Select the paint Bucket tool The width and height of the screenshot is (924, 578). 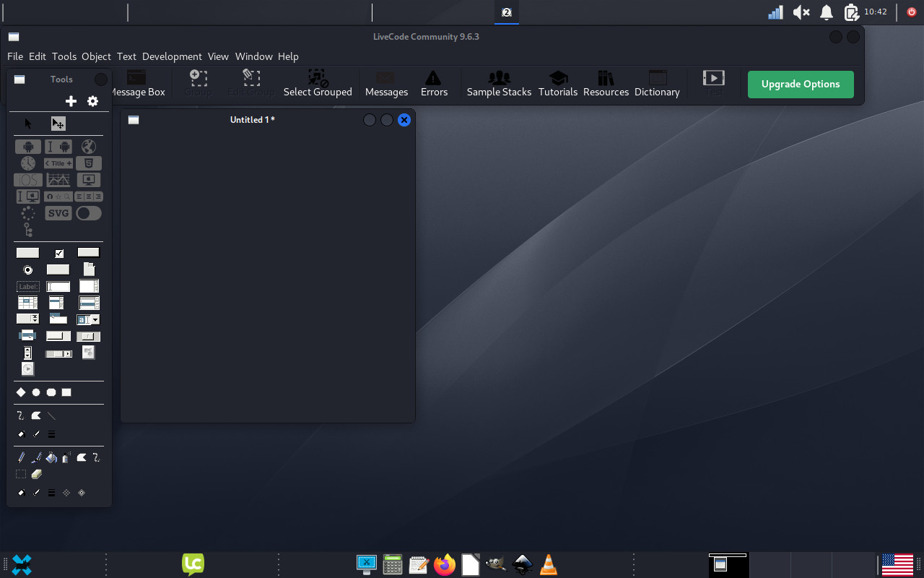pos(51,457)
